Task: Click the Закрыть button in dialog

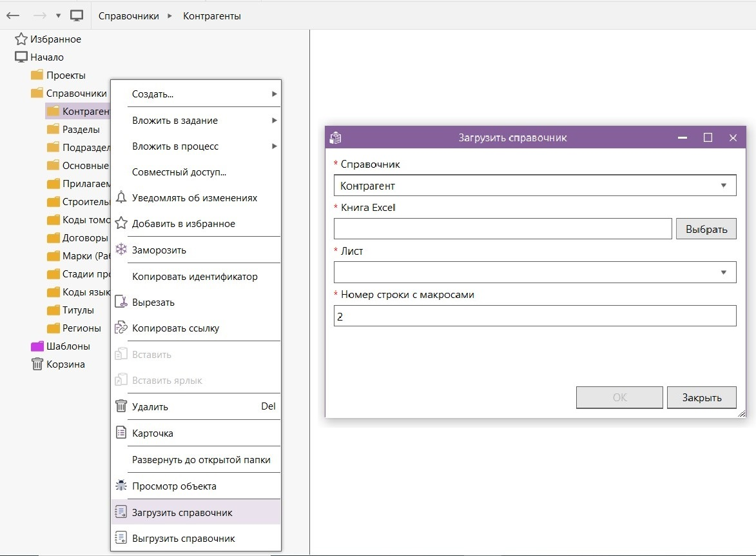Action: [x=701, y=397]
